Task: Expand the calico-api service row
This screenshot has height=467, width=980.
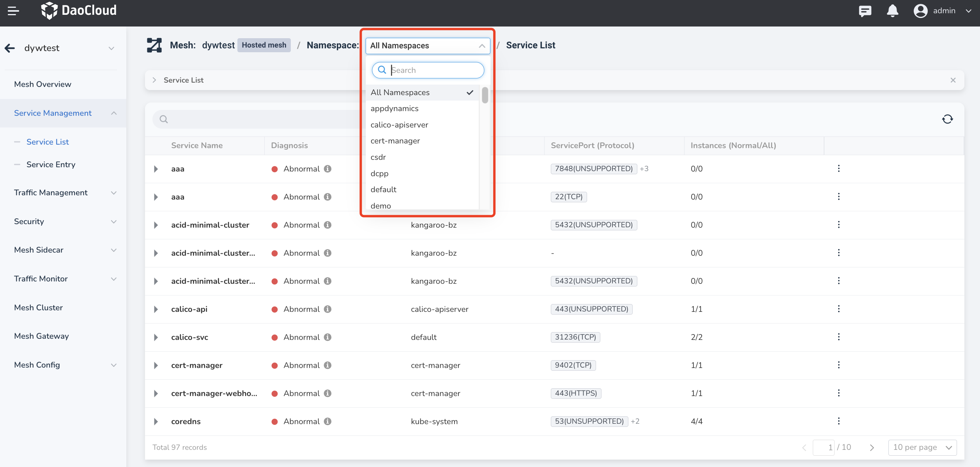Action: [156, 309]
